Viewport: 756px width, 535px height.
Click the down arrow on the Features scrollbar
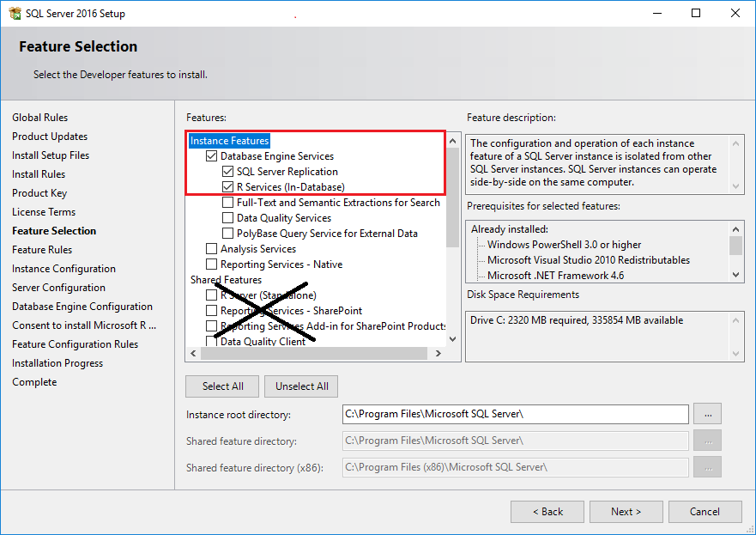click(452, 339)
